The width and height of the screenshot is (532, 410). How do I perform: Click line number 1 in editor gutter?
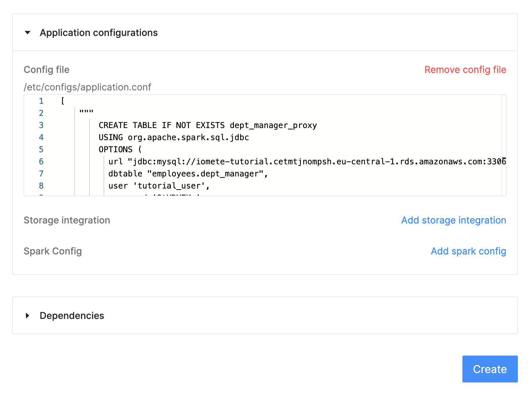[41, 101]
